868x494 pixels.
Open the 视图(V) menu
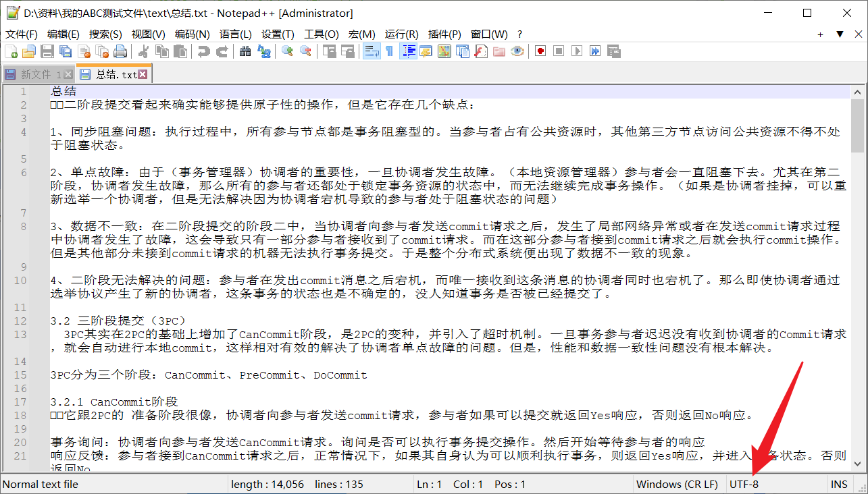pyautogui.click(x=148, y=34)
